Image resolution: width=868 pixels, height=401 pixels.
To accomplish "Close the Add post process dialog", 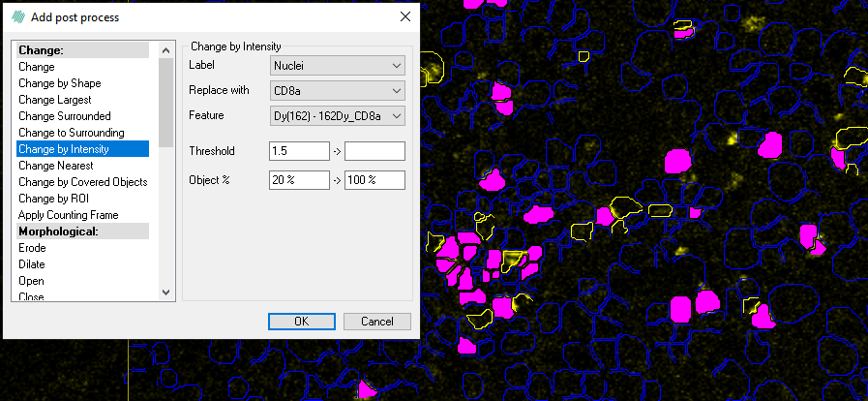I will (x=405, y=16).
